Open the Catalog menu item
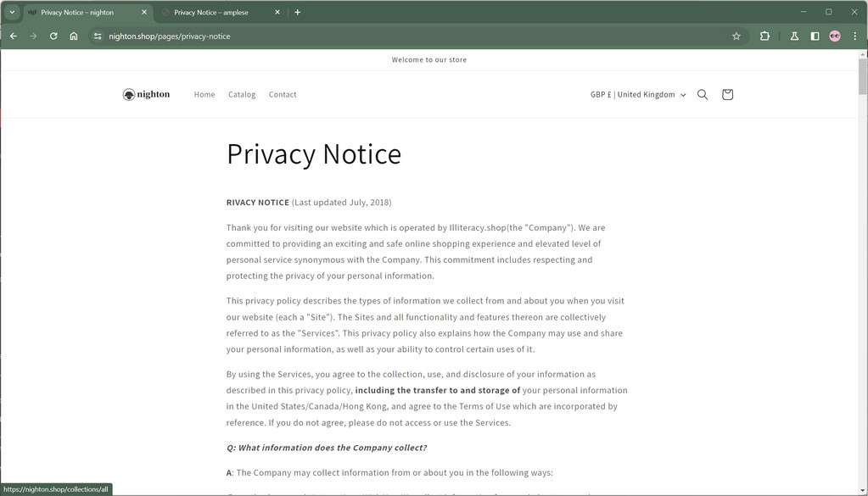Image resolution: width=868 pixels, height=496 pixels. (242, 95)
